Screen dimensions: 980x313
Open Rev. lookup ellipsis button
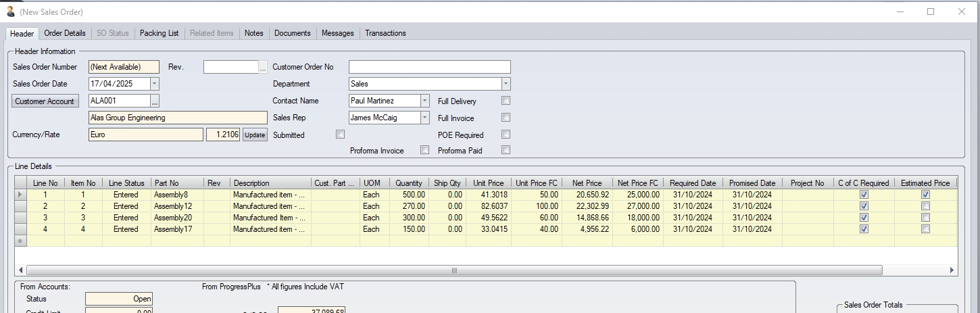click(263, 67)
